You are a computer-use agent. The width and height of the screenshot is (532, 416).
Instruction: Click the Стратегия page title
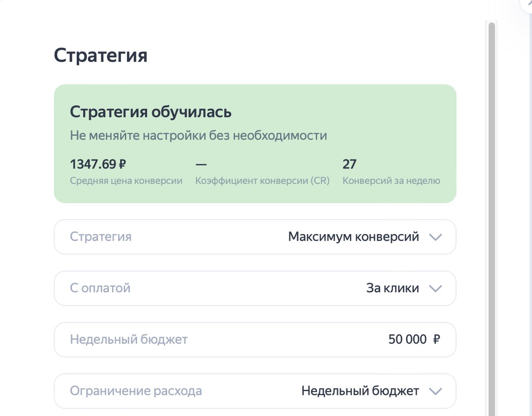[101, 55]
